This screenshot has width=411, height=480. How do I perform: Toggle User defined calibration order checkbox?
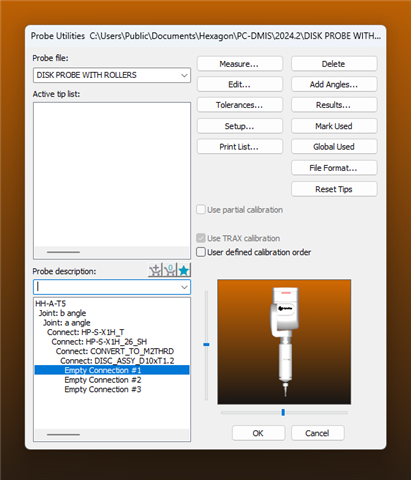click(x=201, y=252)
